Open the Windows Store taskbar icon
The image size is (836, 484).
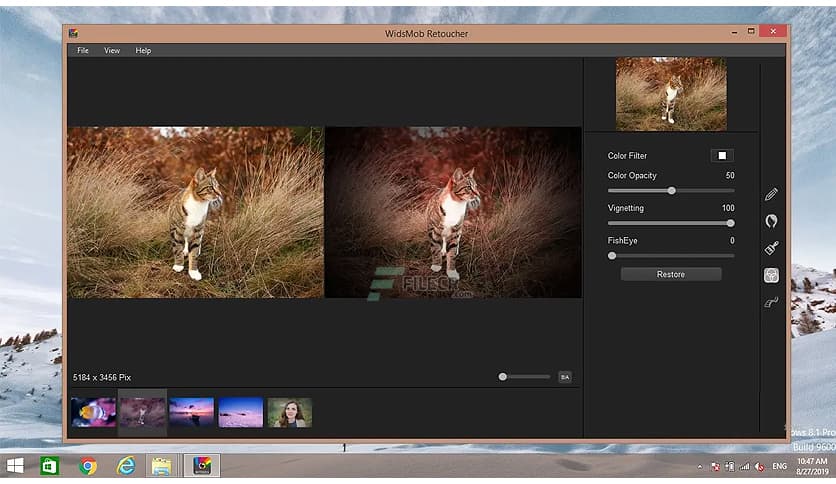tap(49, 466)
